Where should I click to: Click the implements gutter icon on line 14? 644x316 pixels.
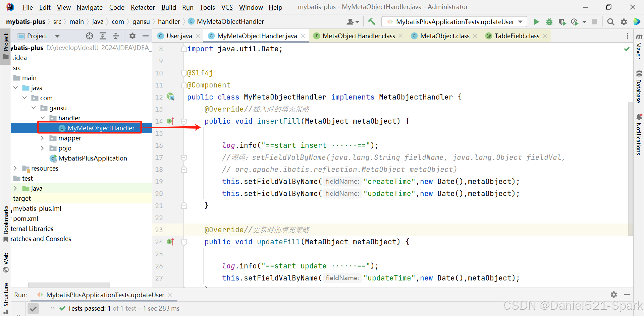[x=171, y=121]
